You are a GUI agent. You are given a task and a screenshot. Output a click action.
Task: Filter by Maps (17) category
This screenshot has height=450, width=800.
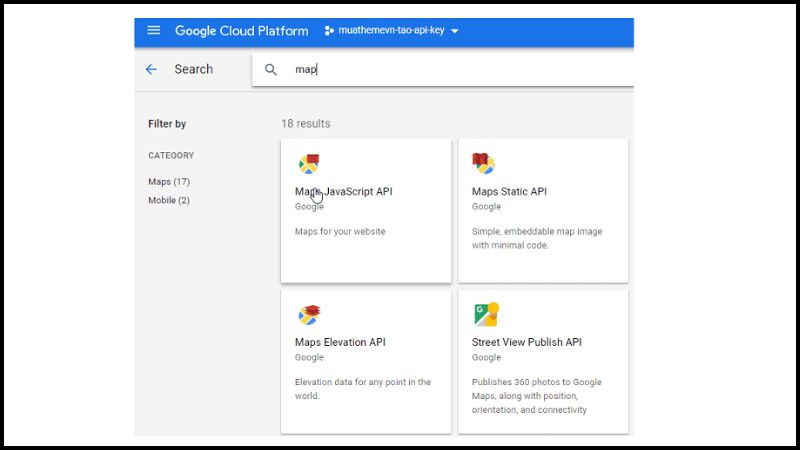click(169, 182)
